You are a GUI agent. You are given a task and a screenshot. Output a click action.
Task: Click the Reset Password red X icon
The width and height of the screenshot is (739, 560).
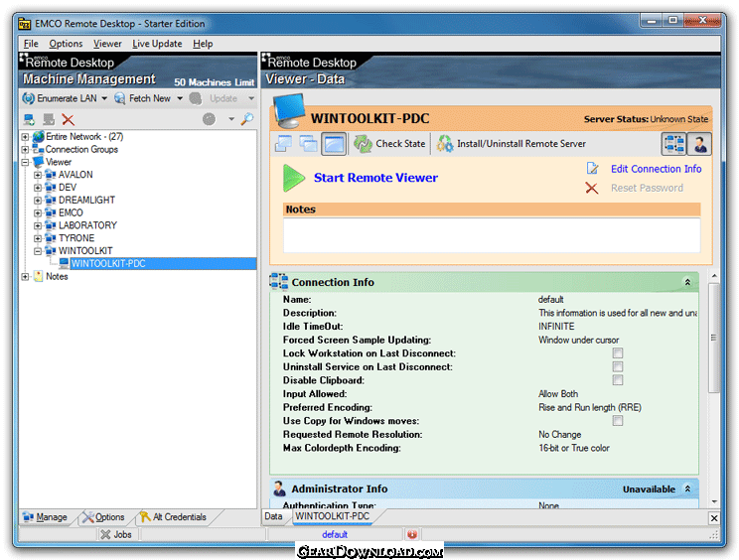pyautogui.click(x=591, y=188)
